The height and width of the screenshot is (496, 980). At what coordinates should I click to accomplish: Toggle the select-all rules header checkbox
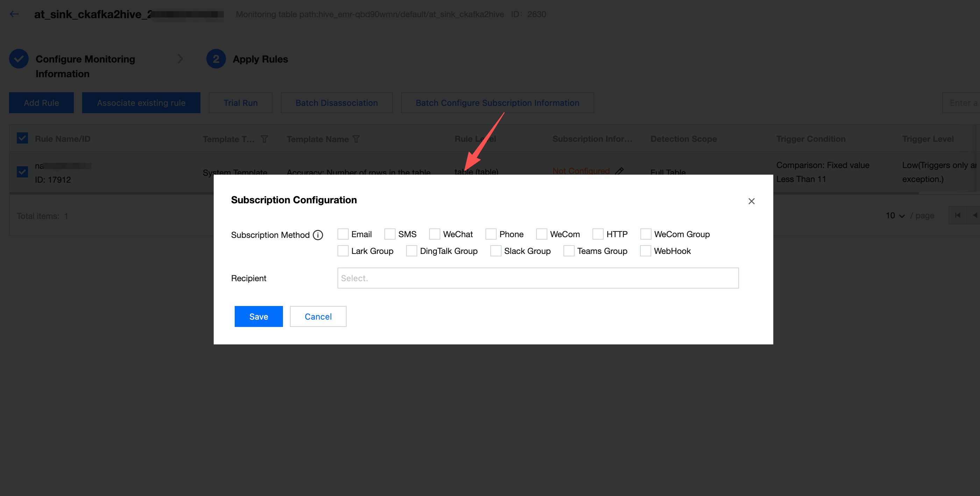(22, 138)
